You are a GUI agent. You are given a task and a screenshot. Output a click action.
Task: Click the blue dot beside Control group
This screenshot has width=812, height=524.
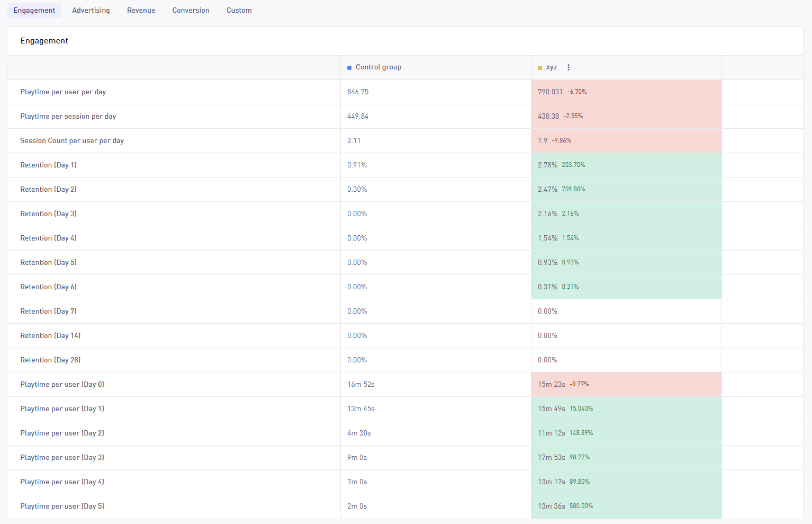tap(349, 68)
